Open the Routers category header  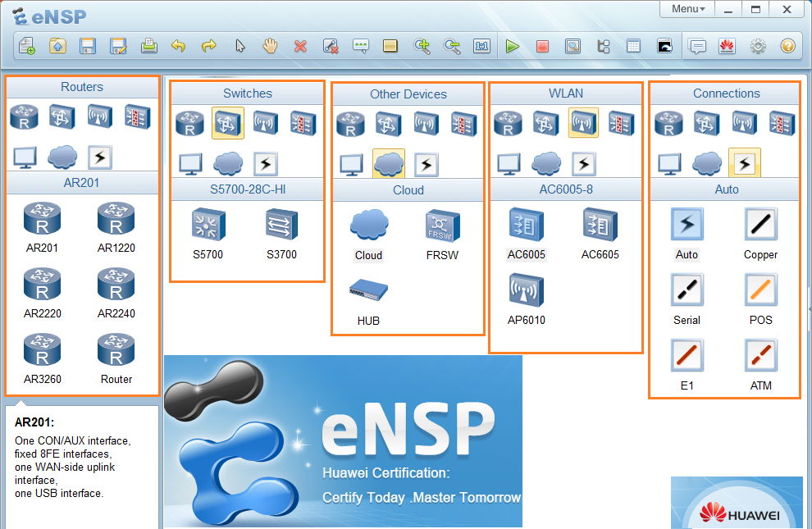[82, 86]
